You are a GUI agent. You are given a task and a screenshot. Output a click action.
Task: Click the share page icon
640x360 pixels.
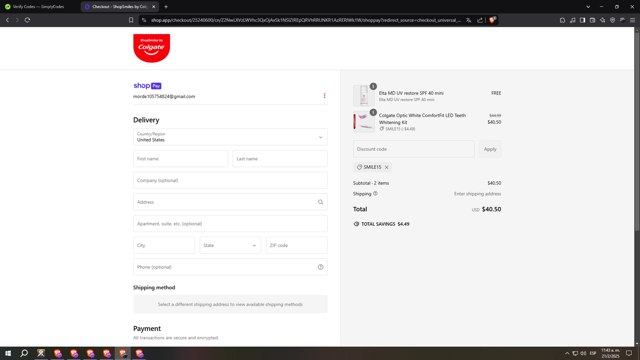[480, 20]
